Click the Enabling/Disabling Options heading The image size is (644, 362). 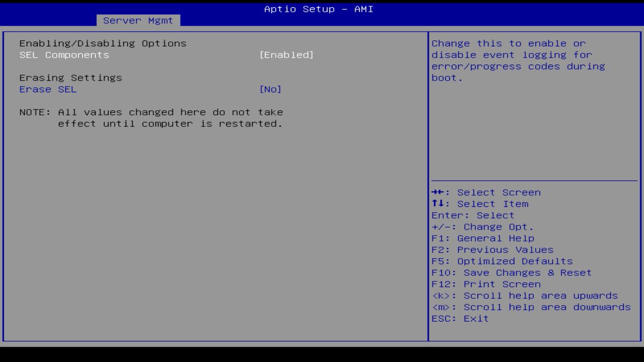(x=103, y=43)
